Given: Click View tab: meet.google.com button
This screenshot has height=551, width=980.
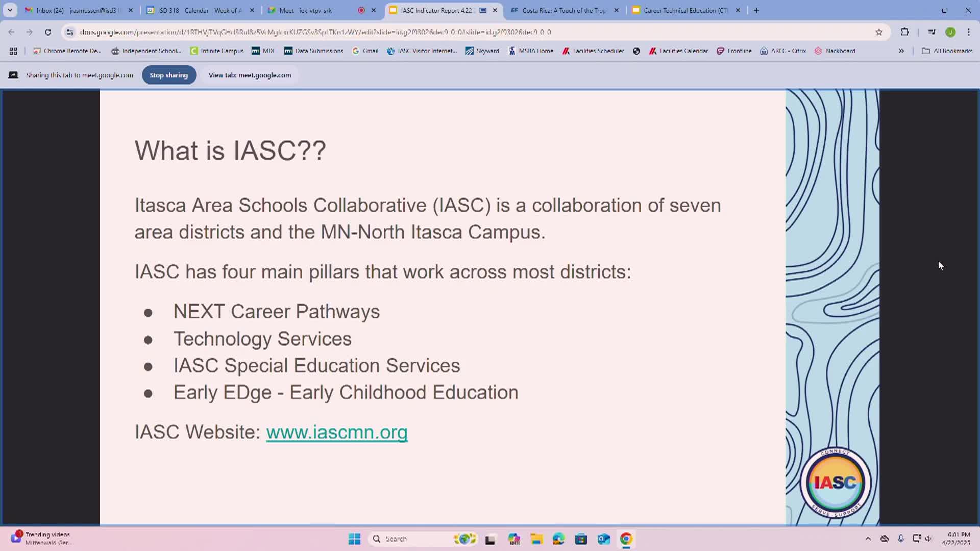Looking at the screenshot, I should 250,75.
